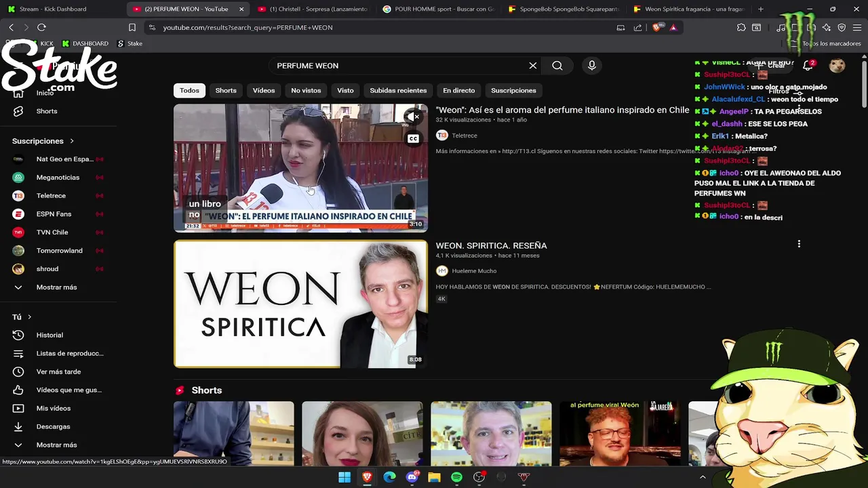Image resolution: width=868 pixels, height=488 pixels.
Task: Open the three-dot menu for Weon Spiritica Reseña
Action: (x=799, y=244)
